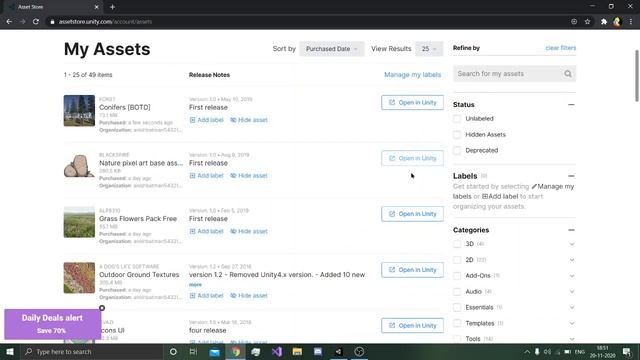Viewport: 640px width, 360px height.
Task: Click the search magnifier icon in assets search
Action: coord(568,74)
